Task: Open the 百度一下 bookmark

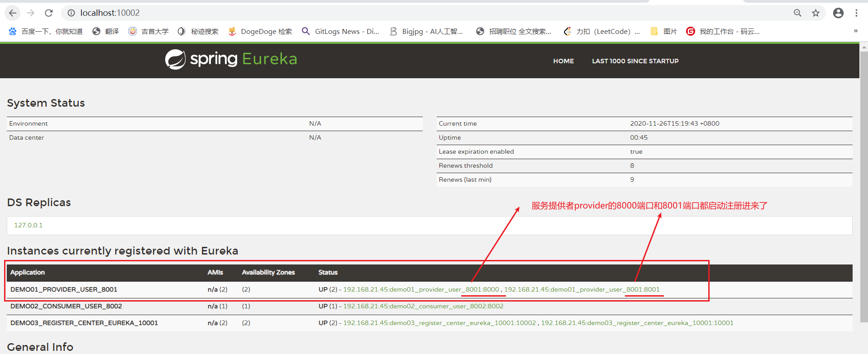Action: (46, 31)
